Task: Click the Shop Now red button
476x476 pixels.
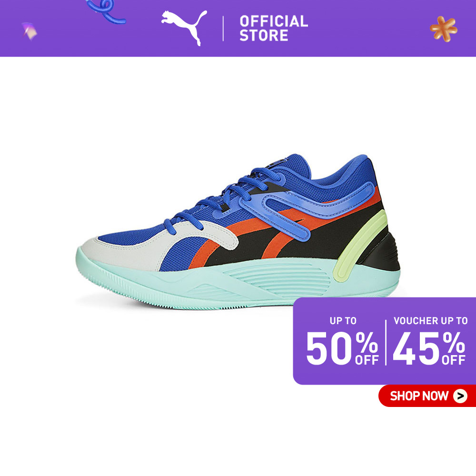Action: click(x=427, y=396)
